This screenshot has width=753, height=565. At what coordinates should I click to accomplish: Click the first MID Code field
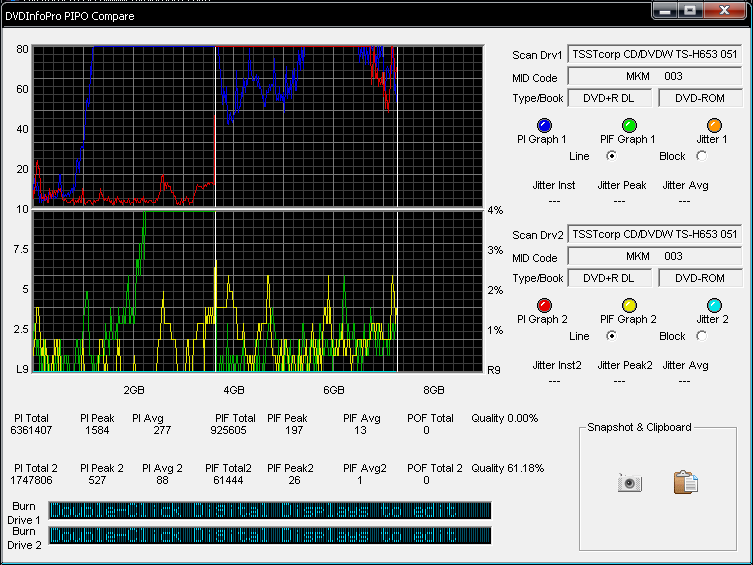[x=655, y=76]
